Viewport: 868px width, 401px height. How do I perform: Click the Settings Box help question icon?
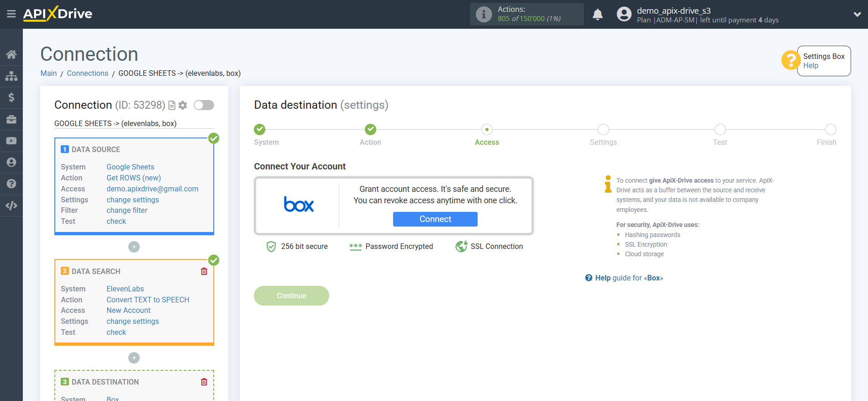coord(791,60)
